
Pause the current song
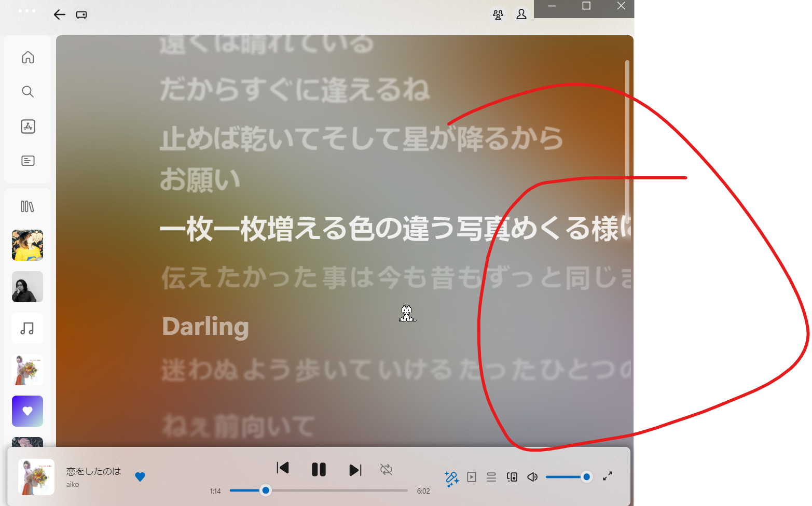(319, 469)
